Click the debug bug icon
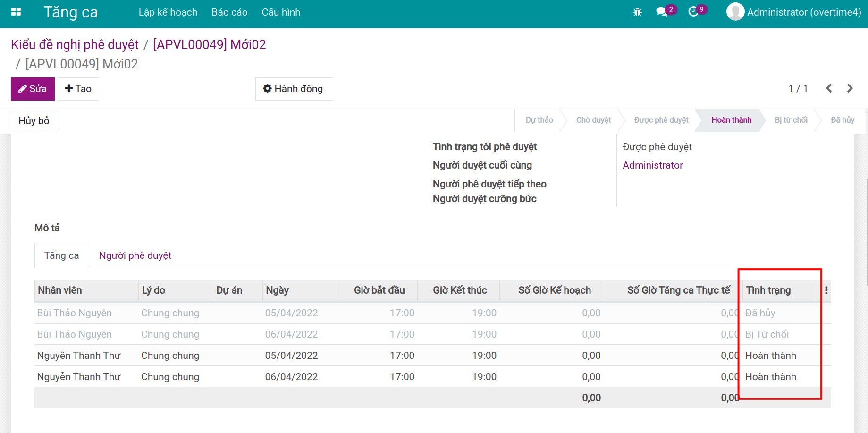 tap(637, 12)
